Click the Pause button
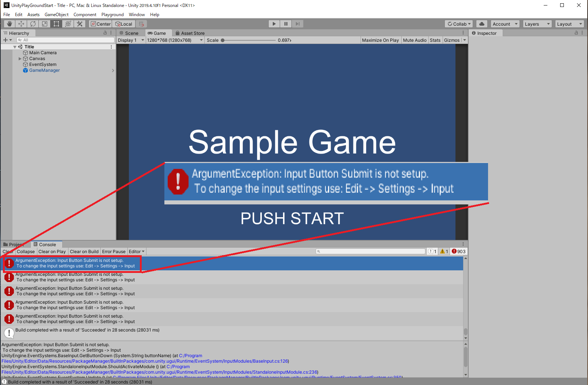This screenshot has width=588, height=385. point(286,24)
